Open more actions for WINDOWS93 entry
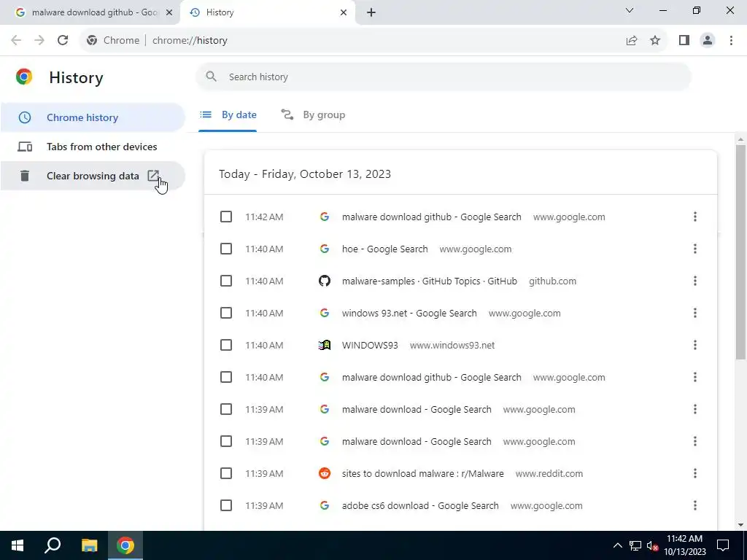The image size is (747, 560). (x=694, y=345)
